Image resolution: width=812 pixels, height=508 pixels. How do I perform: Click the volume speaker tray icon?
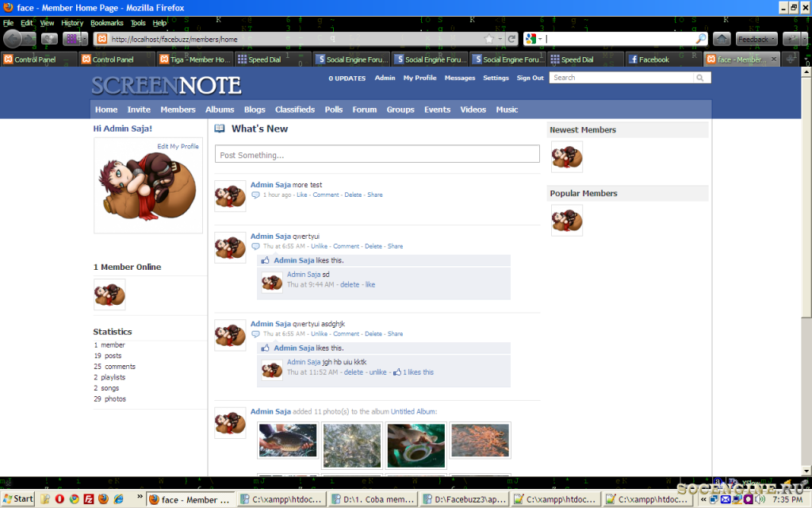(760, 500)
